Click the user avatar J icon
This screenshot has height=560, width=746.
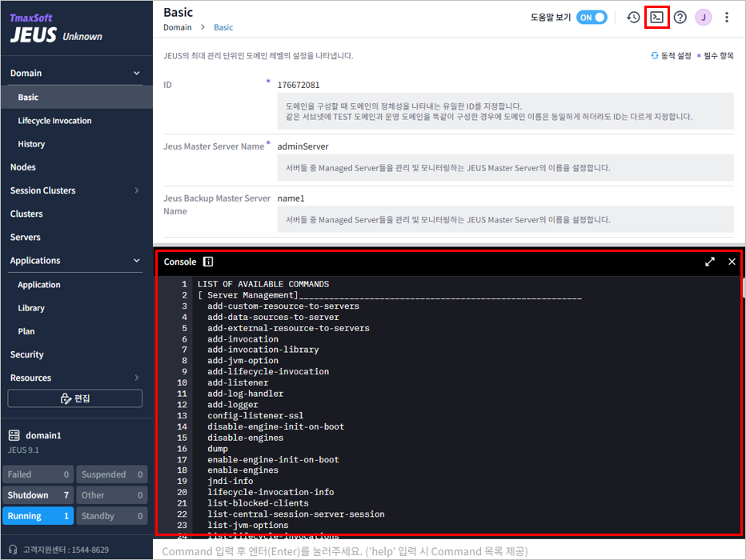(703, 17)
